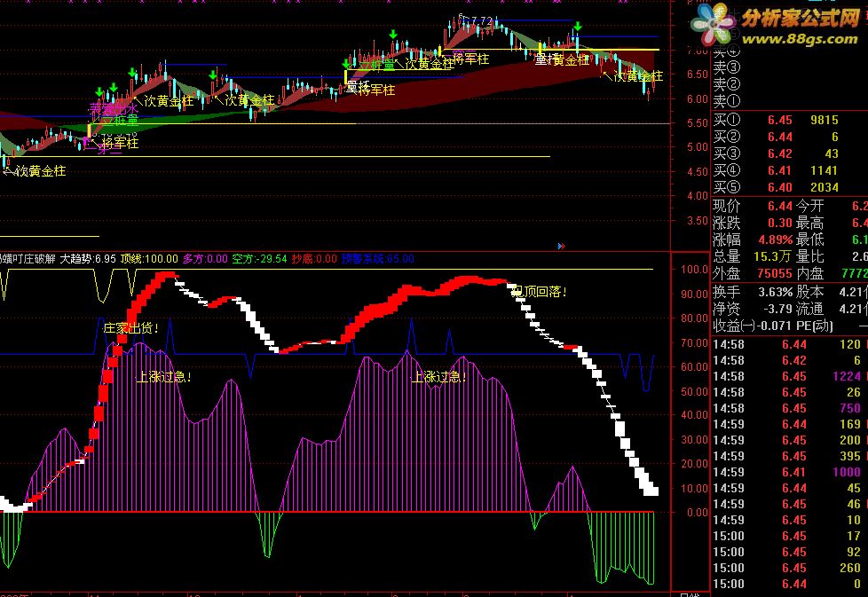Select the 顶线:100.00 indicator value
This screenshot has height=597, width=868.
pos(149,258)
